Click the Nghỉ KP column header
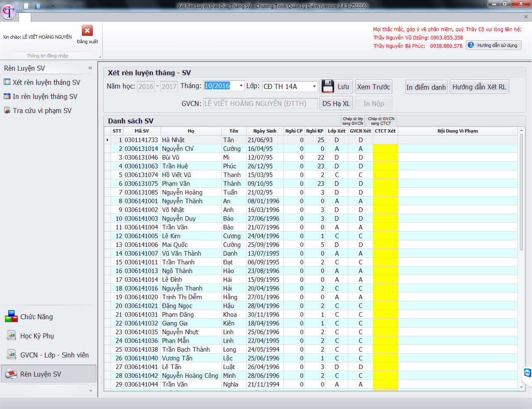 [x=315, y=131]
